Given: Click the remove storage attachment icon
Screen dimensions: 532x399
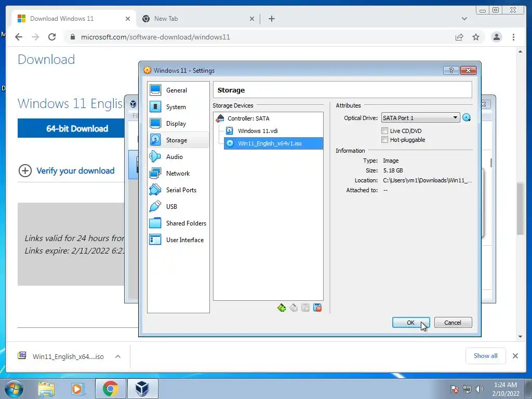Looking at the screenshot, I should (x=317, y=308).
